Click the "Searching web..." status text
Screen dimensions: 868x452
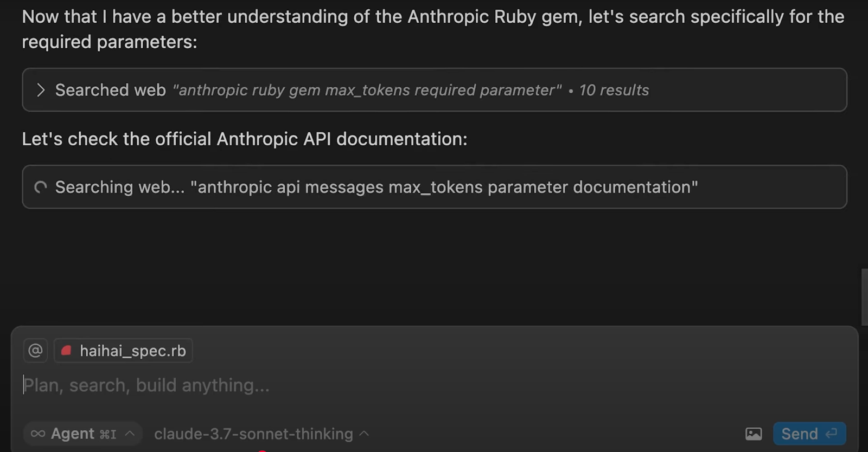(119, 187)
